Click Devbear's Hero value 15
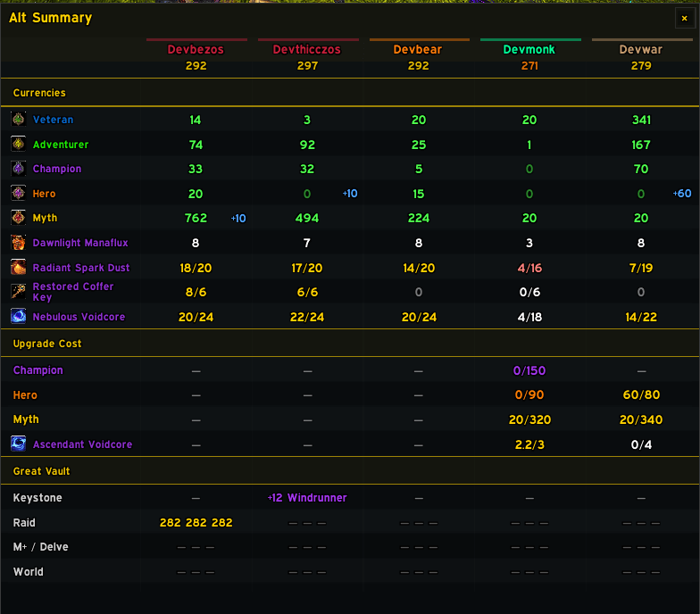This screenshot has height=614, width=700. pos(418,194)
